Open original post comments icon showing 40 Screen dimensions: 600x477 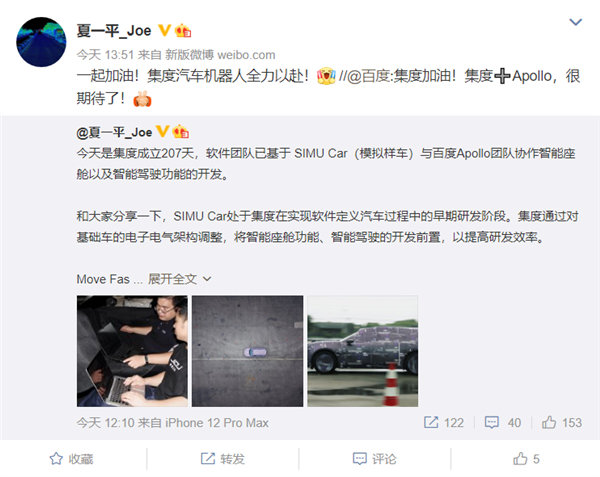coord(503,422)
